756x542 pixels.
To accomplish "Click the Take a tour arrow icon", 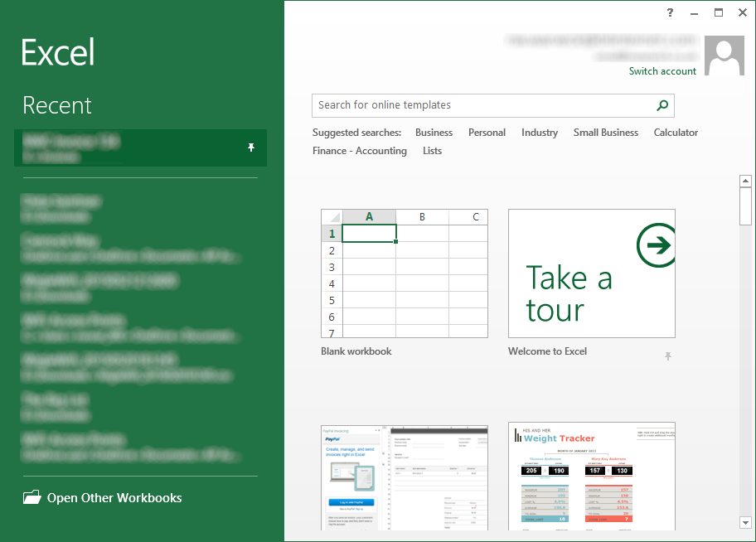I will (x=657, y=245).
